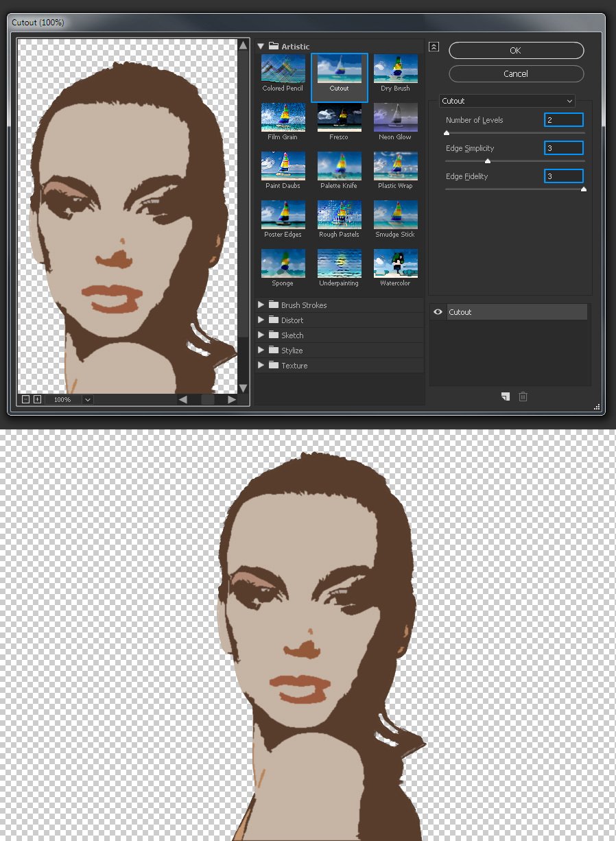
Task: Click the Number of Levels slider handle
Action: (x=447, y=133)
